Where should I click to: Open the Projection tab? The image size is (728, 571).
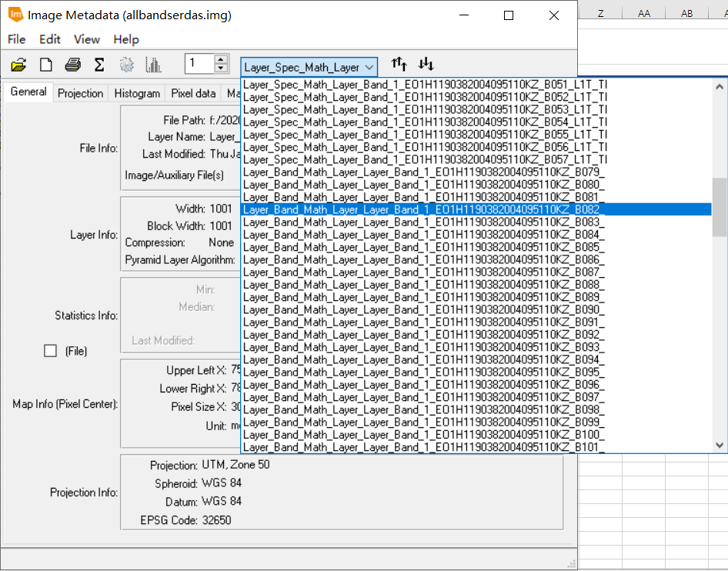pos(80,93)
